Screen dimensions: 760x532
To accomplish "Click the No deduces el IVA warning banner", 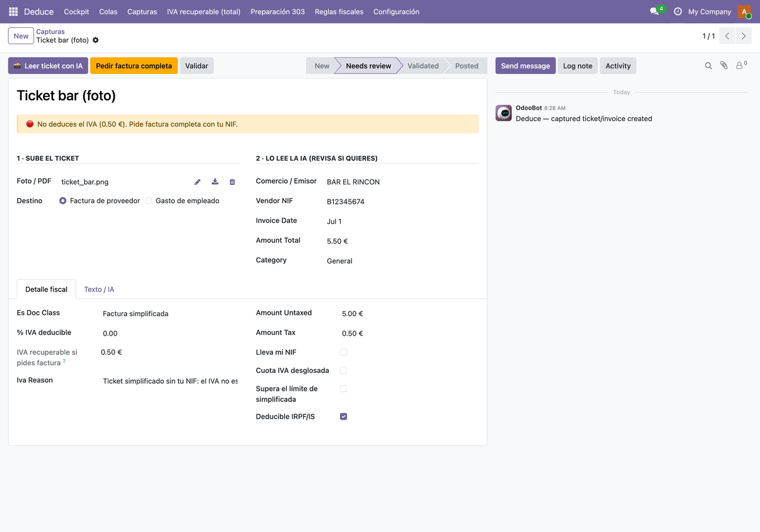I will click(248, 124).
